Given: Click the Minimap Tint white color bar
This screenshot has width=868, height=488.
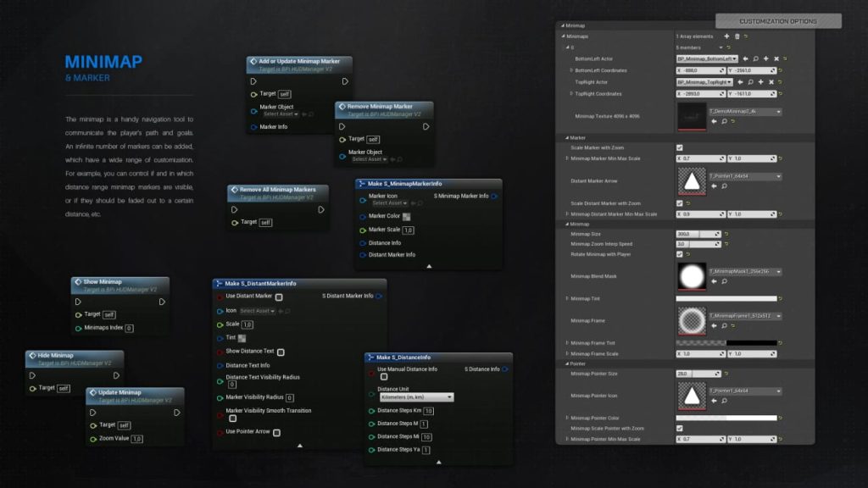Looking at the screenshot, I should pyautogui.click(x=726, y=298).
